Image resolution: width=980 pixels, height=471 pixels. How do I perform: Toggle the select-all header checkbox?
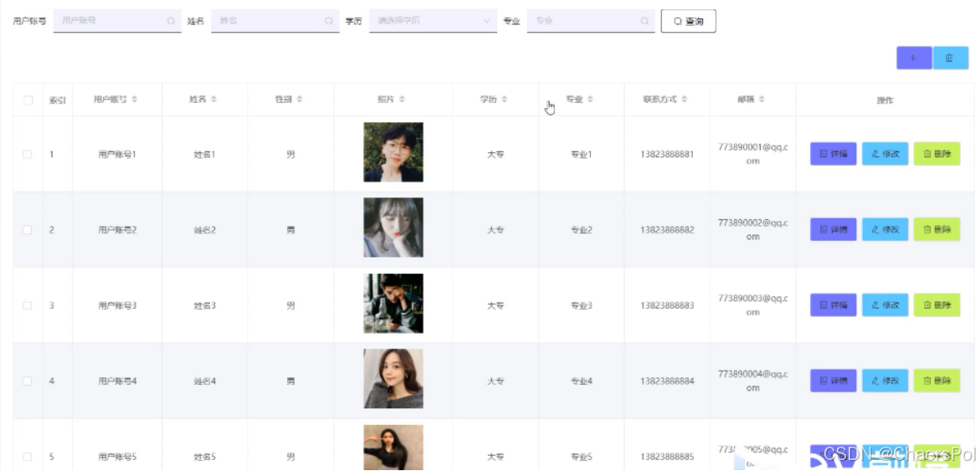click(x=28, y=100)
